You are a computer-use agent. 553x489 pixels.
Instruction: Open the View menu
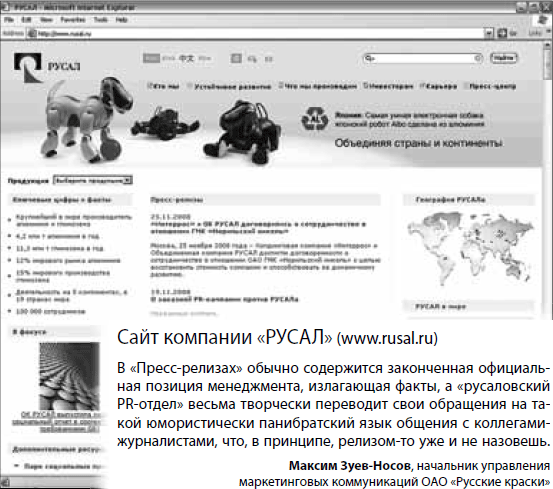tap(46, 20)
